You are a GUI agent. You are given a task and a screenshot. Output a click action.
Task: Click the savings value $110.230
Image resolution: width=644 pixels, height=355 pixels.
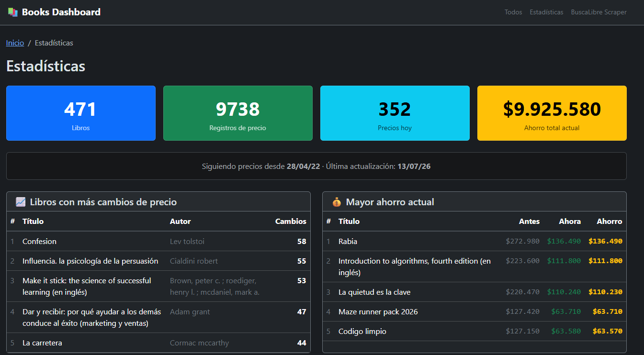click(x=606, y=292)
